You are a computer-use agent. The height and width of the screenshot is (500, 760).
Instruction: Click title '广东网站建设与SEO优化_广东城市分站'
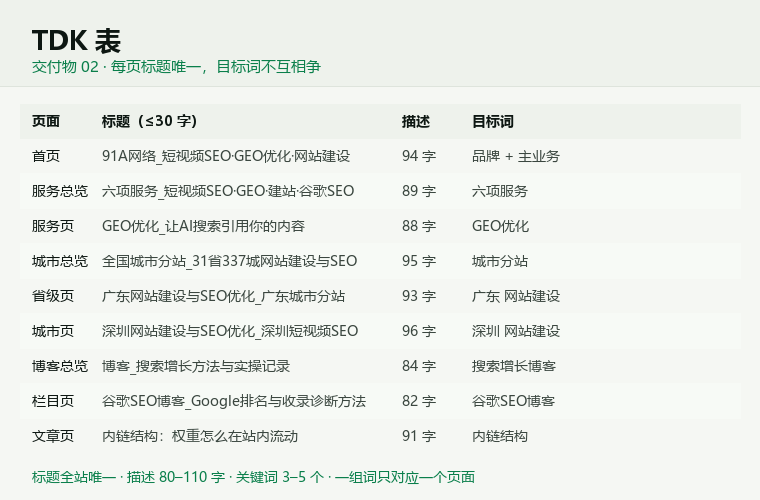point(223,296)
